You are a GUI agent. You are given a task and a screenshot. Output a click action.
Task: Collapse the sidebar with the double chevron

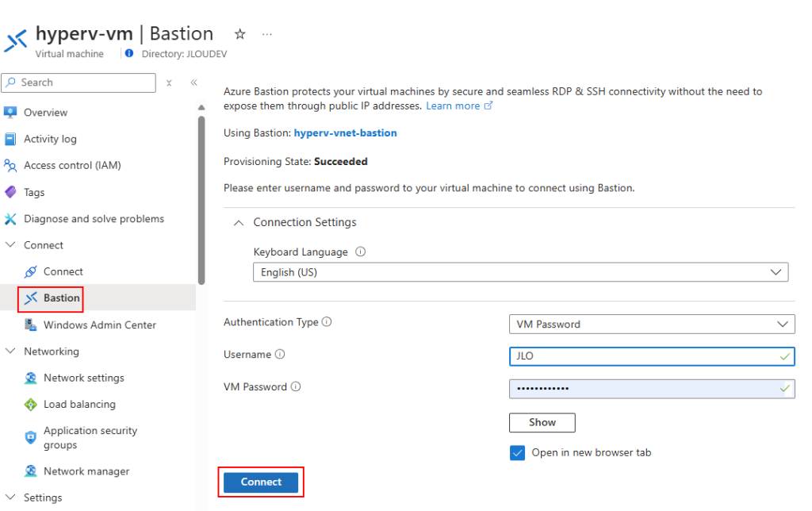193,83
